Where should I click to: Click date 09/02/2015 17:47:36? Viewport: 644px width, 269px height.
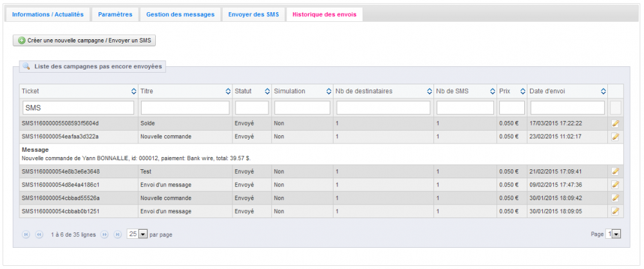point(556,185)
